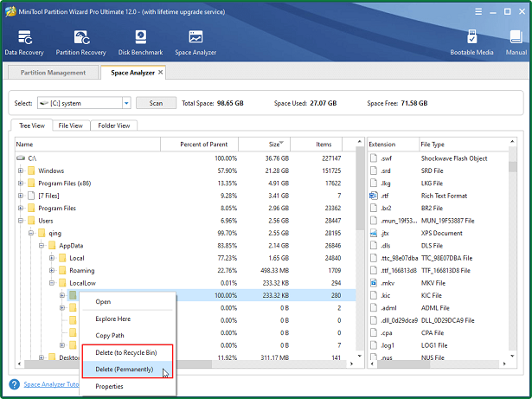Viewport: 532px width, 399px height.
Task: Collapse the AppData folder node
Action: 42,246
